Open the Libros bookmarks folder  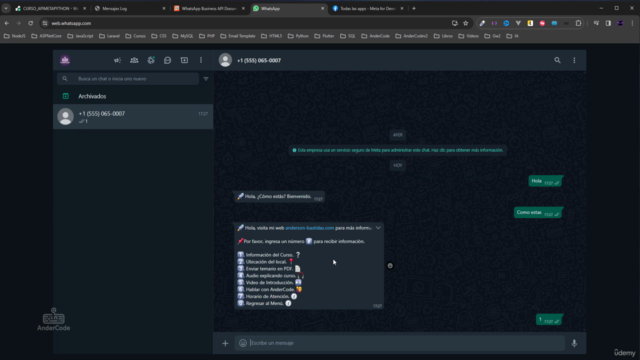[443, 36]
